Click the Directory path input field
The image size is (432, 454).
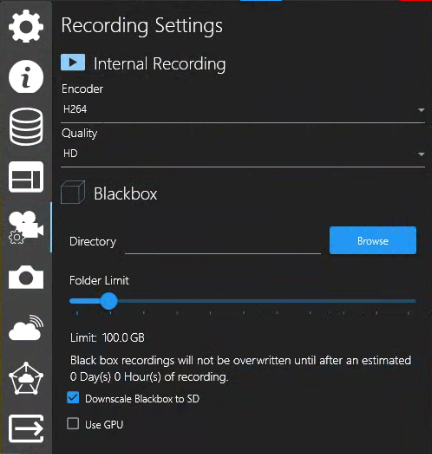[x=223, y=243]
